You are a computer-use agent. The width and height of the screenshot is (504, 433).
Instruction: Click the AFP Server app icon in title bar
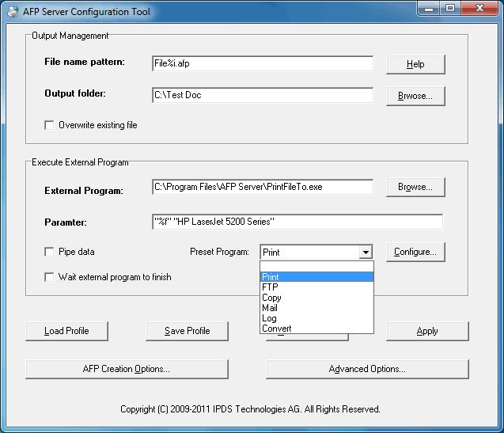pos(13,12)
